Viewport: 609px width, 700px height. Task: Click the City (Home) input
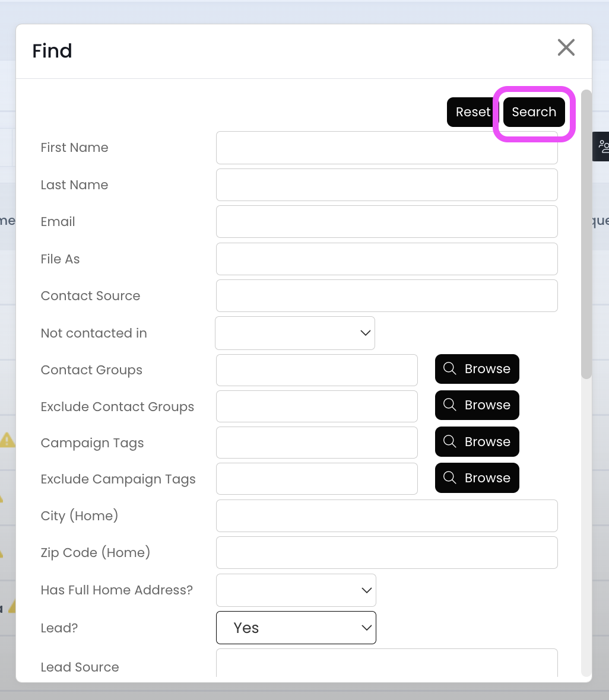[386, 516]
